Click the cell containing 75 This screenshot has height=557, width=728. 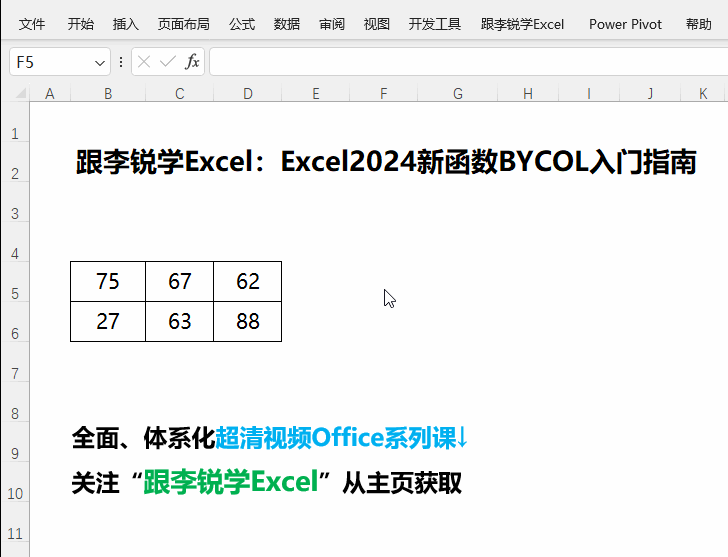[108, 282]
